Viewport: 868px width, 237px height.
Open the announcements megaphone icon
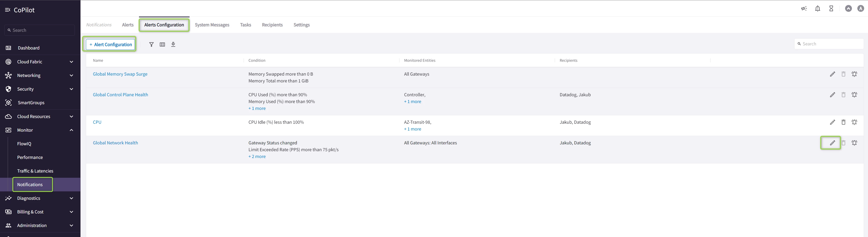804,9
